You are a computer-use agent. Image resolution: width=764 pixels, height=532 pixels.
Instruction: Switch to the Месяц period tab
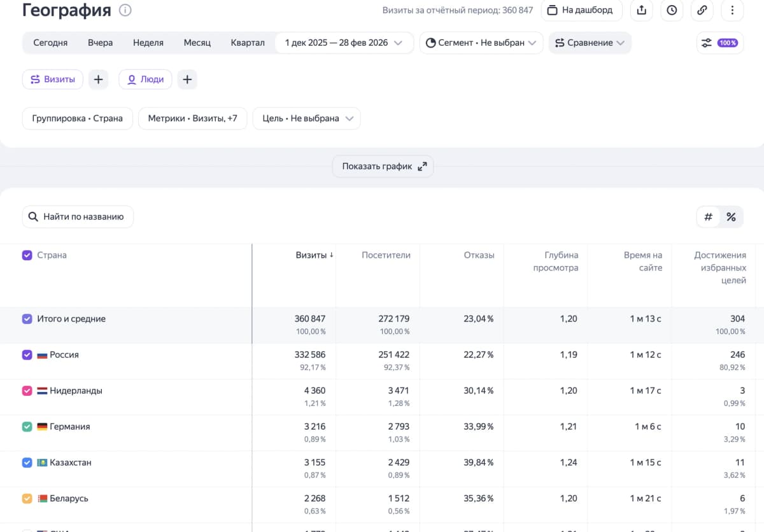[197, 42]
